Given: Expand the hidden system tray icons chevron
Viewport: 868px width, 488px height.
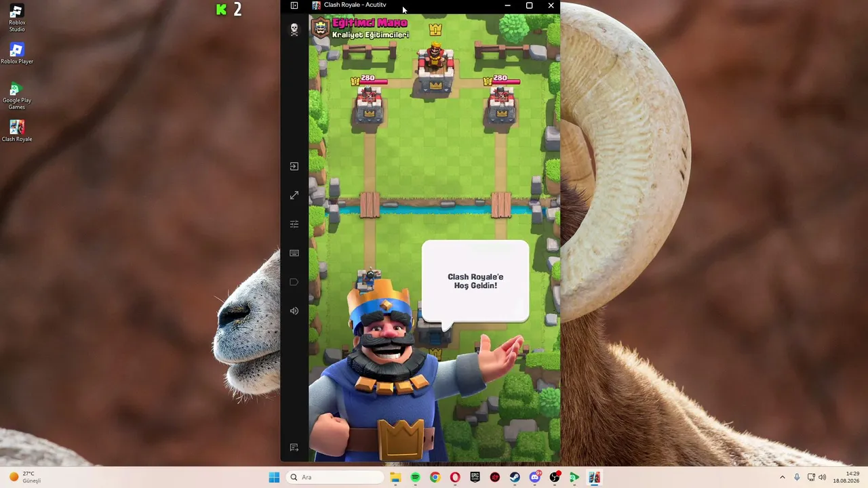Looking at the screenshot, I should click(x=782, y=477).
